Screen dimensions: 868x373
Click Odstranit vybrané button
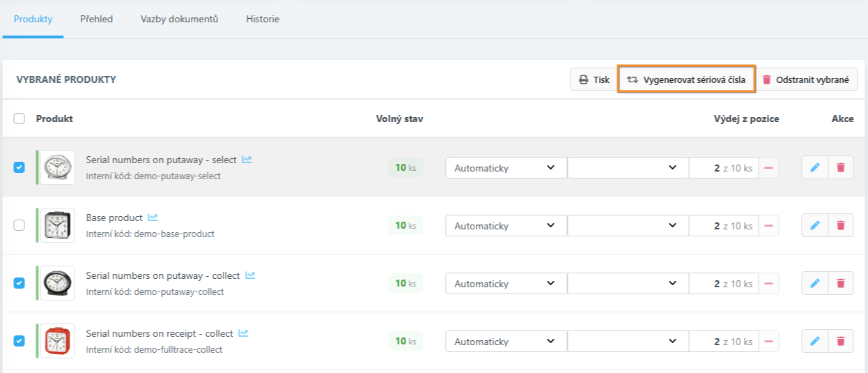[x=807, y=79]
